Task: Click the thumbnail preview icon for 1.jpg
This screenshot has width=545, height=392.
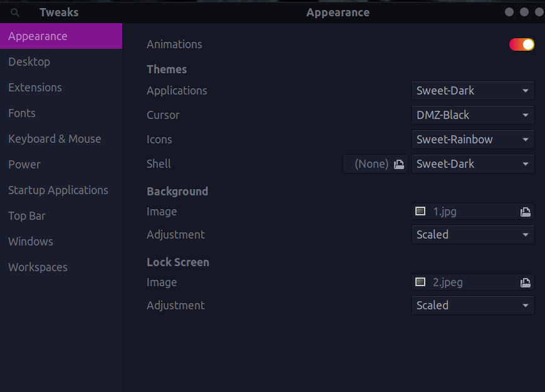Action: click(x=420, y=211)
